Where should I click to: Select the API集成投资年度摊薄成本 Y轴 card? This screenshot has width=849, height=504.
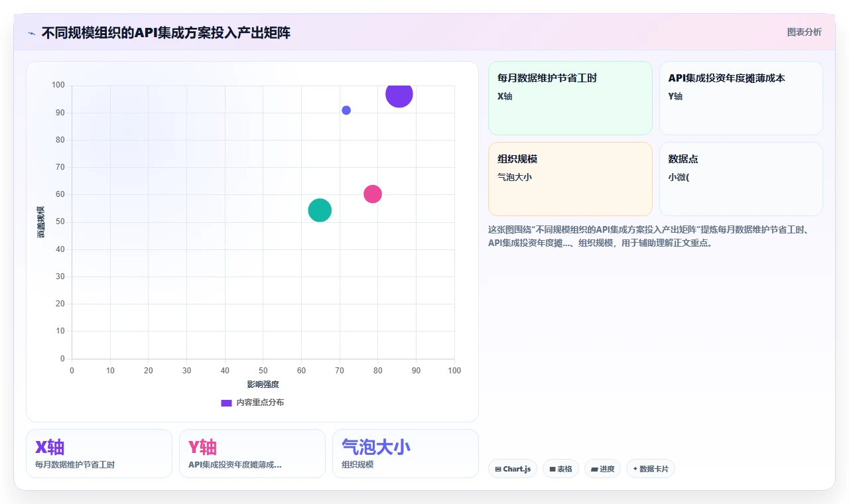pyautogui.click(x=741, y=98)
